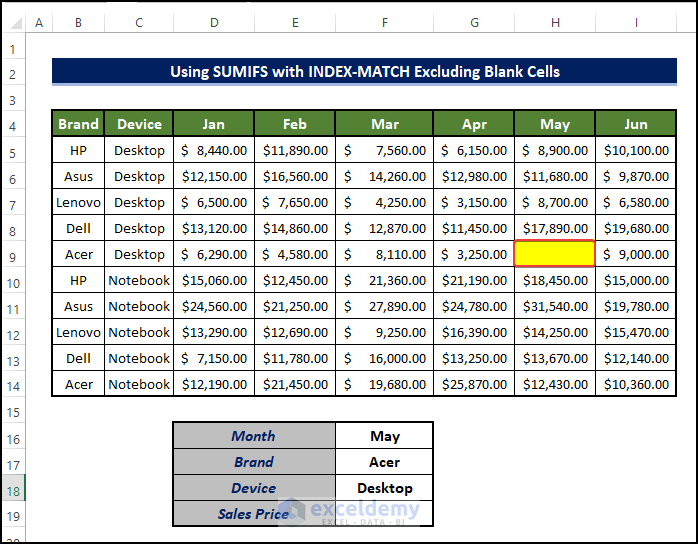Select the Brand table header cell
Viewport: 698px width, 544px height.
(78, 124)
